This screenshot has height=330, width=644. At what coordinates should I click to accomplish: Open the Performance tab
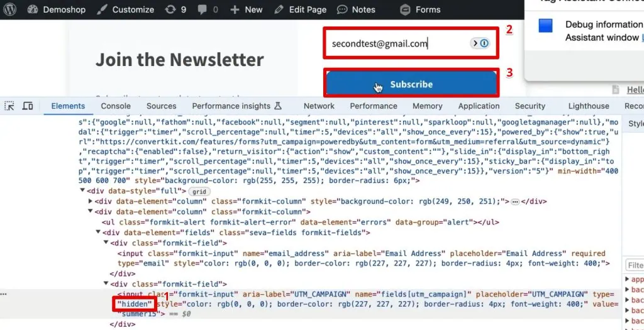coord(374,106)
